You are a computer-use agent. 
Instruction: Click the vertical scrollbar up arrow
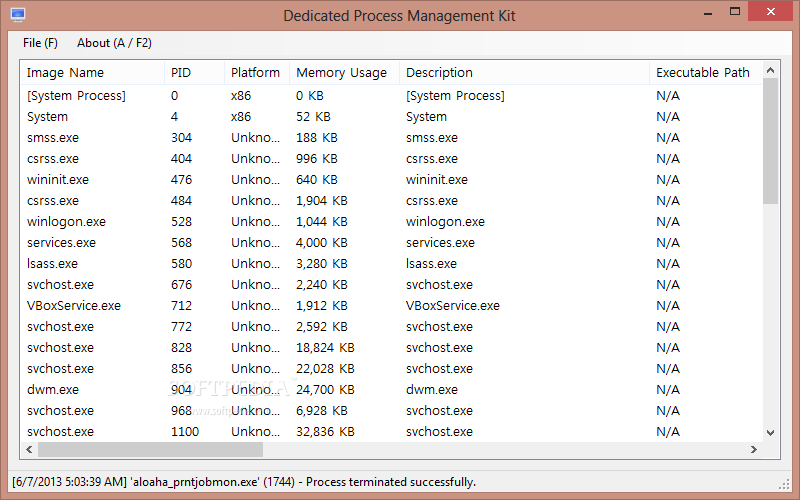coord(770,70)
